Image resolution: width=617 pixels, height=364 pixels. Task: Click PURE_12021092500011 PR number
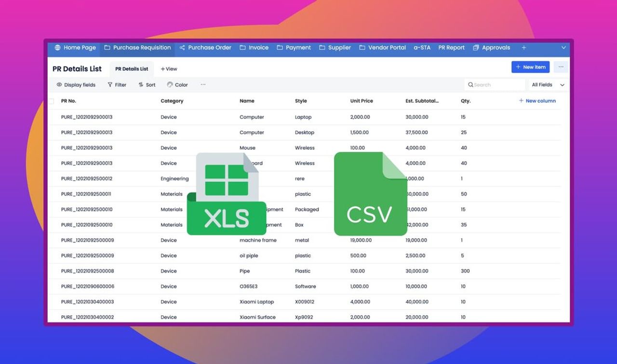pyautogui.click(x=86, y=194)
